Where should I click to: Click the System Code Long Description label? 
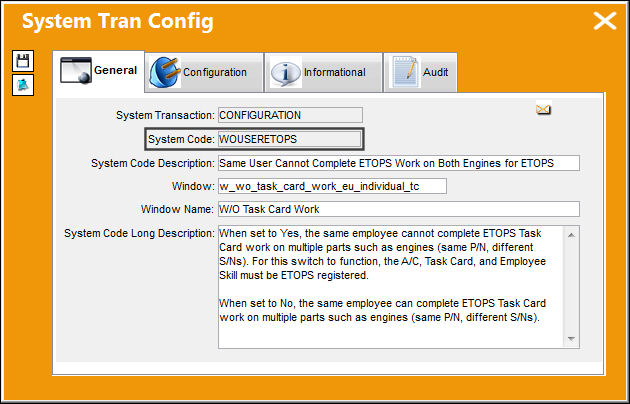tap(139, 233)
